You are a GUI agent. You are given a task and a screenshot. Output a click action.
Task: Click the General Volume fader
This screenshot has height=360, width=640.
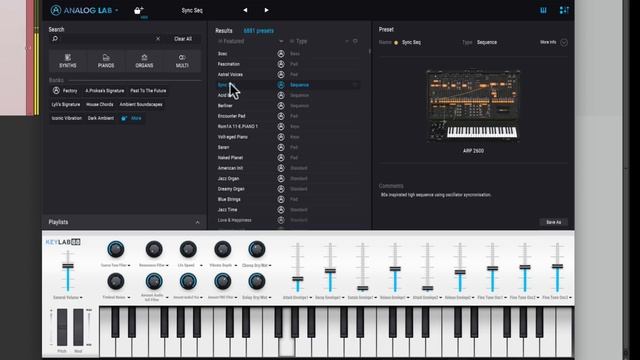point(68,266)
